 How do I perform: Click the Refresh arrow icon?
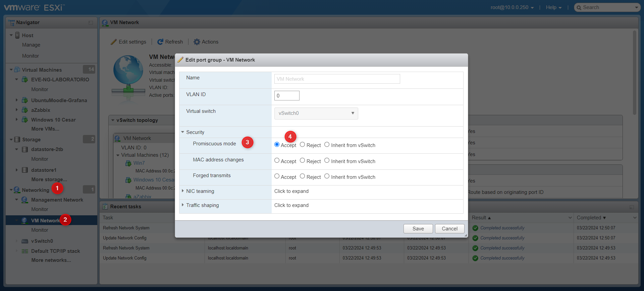tap(160, 42)
